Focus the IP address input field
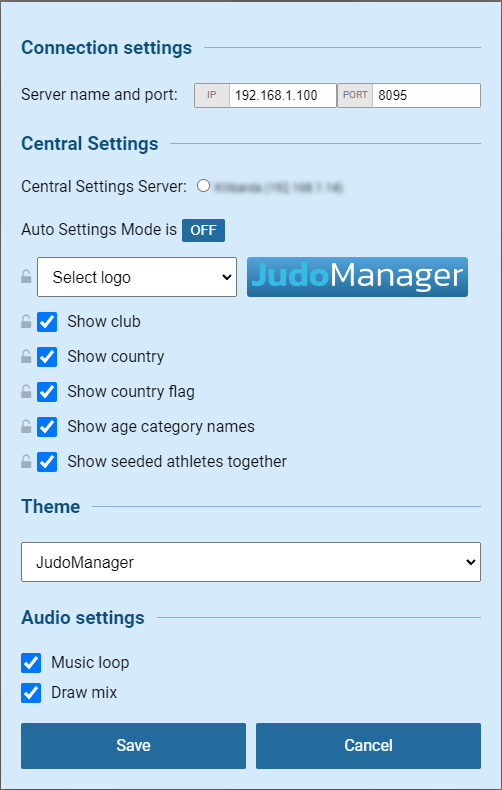Screen dimensions: 502x790 coord(283,95)
